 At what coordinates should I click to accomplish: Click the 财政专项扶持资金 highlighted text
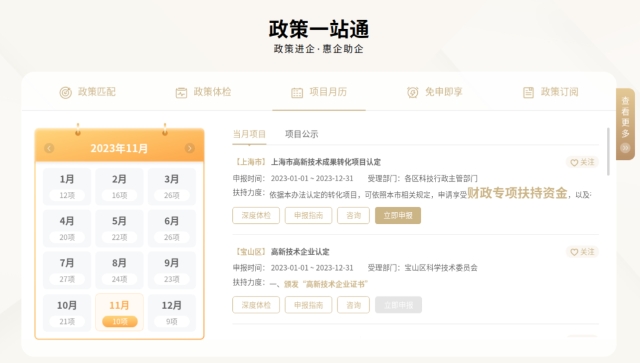[x=518, y=193]
